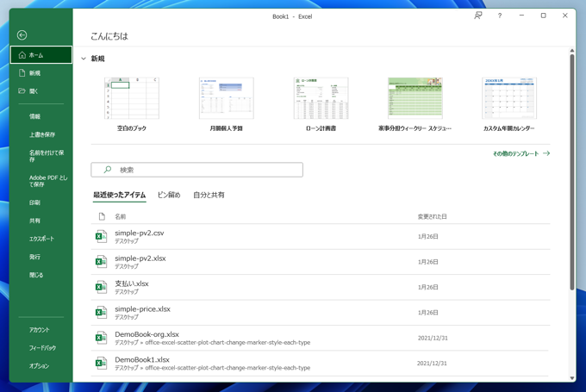The height and width of the screenshot is (392, 586).
Task: Sort by 変更された日 column header
Action: pyautogui.click(x=432, y=216)
